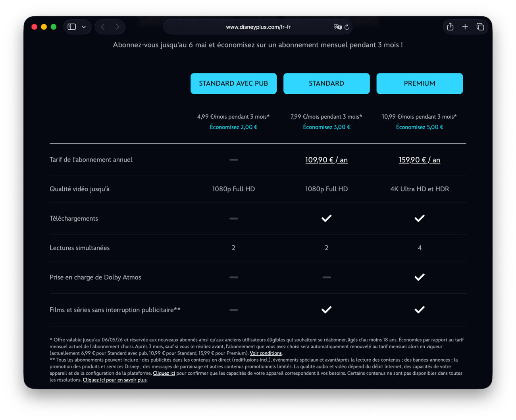Open the 109,90 € / an annual price link

pos(326,160)
